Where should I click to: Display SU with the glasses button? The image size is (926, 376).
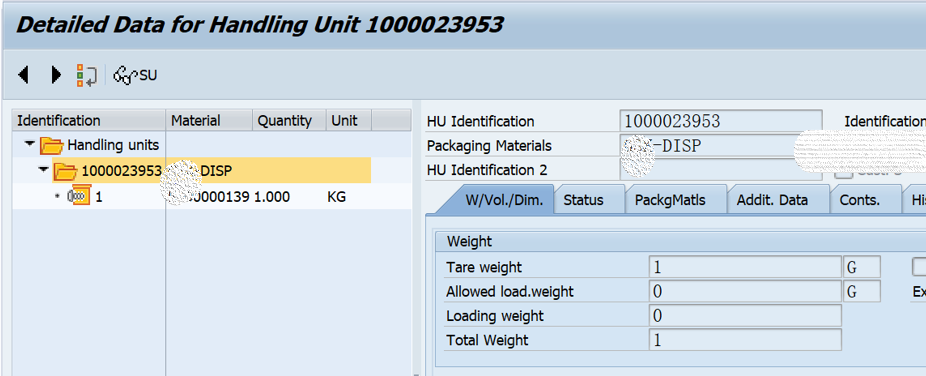(135, 76)
